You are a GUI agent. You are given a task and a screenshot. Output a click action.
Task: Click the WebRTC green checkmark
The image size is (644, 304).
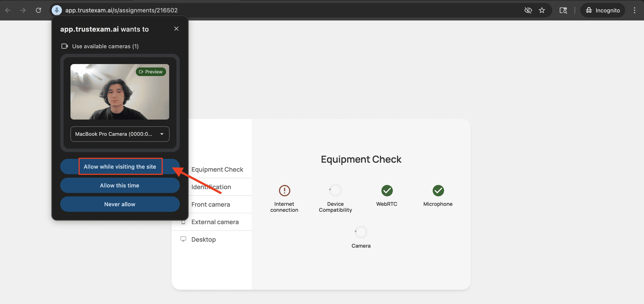point(387,191)
